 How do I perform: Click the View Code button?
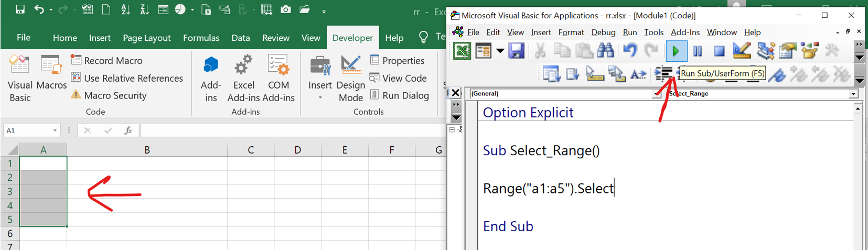[398, 78]
